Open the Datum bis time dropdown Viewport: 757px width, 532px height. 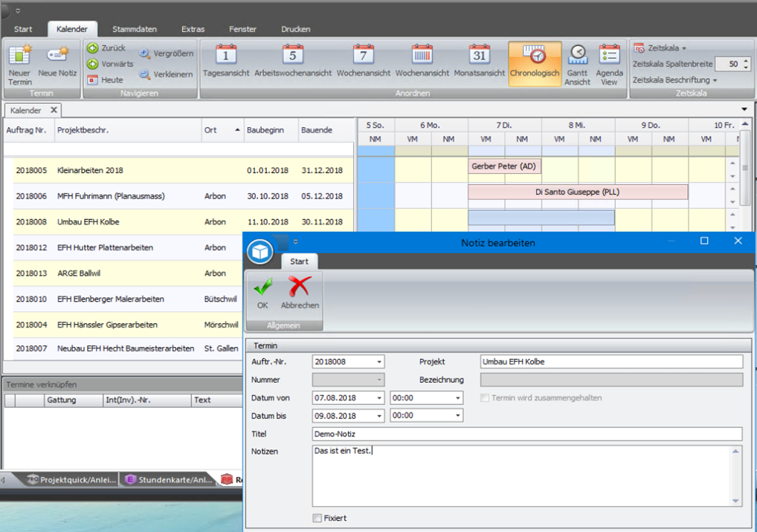(x=457, y=416)
